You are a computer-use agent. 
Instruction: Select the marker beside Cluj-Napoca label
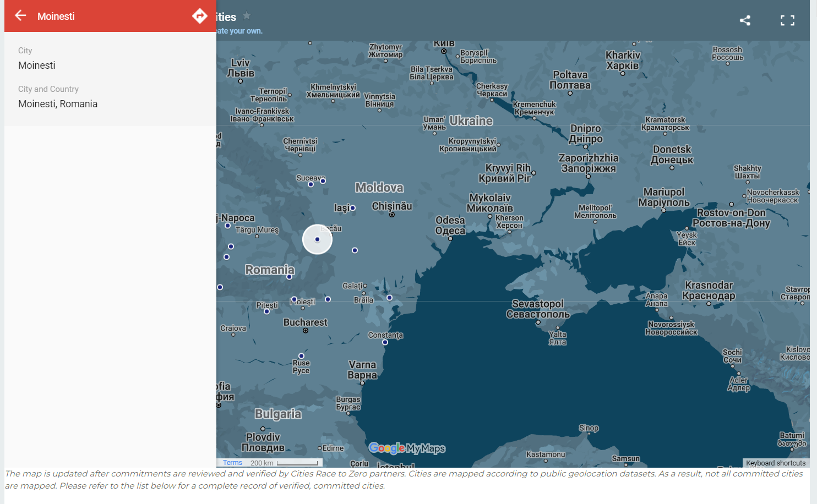[227, 226]
